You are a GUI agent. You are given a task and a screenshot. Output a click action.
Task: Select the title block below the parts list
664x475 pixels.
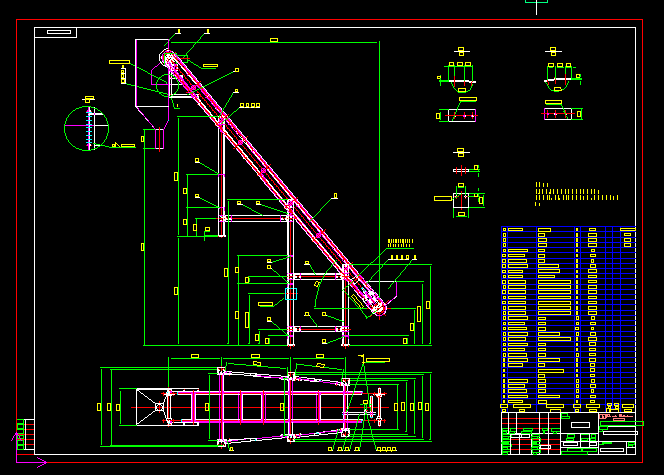click(x=568, y=433)
